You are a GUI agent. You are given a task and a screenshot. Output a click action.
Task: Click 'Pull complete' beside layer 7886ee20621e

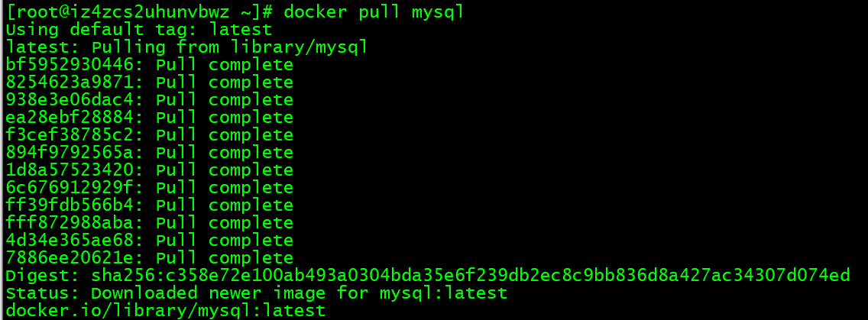225,258
